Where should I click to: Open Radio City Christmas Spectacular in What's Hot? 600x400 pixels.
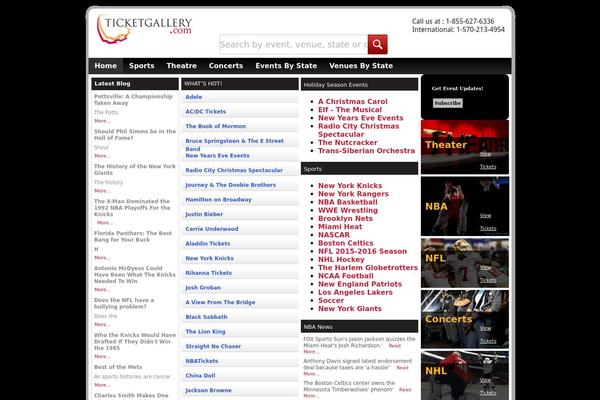(234, 170)
